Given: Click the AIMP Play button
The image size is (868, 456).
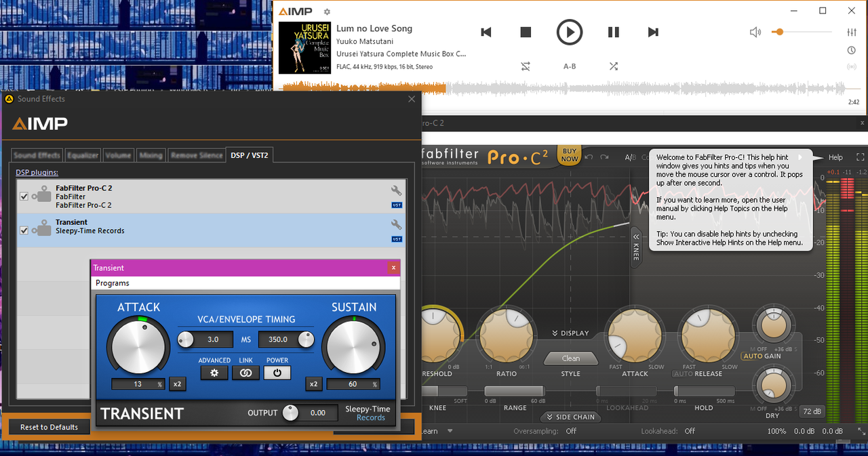Looking at the screenshot, I should point(570,32).
